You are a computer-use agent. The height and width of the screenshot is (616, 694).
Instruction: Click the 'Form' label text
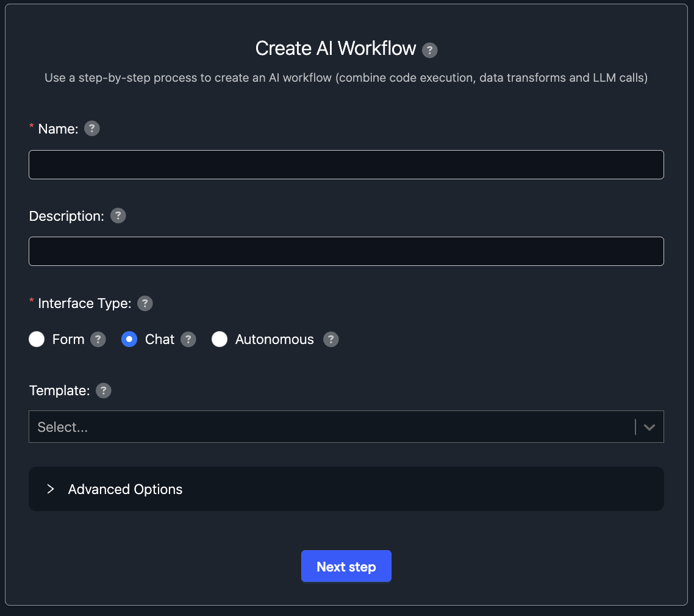point(68,340)
